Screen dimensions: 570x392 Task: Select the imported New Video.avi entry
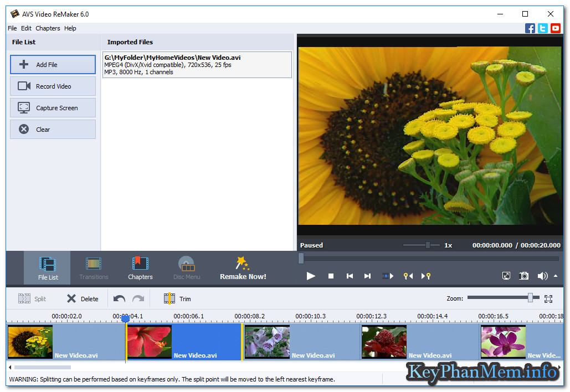(x=197, y=65)
